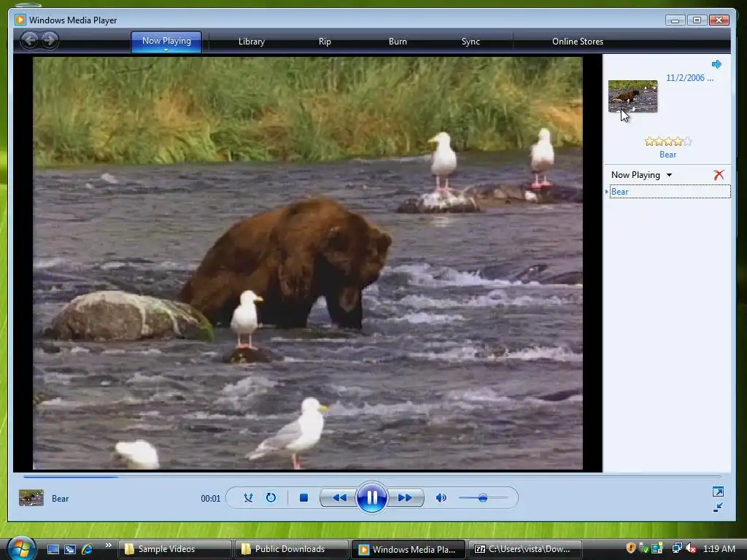Click the green-check device tray icon
This screenshot has height=560, width=747.
tap(643, 548)
